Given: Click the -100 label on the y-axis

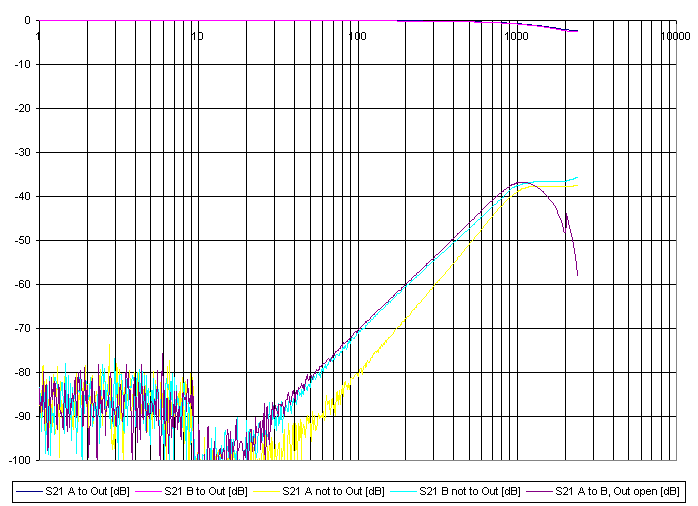Looking at the screenshot, I should [x=18, y=460].
